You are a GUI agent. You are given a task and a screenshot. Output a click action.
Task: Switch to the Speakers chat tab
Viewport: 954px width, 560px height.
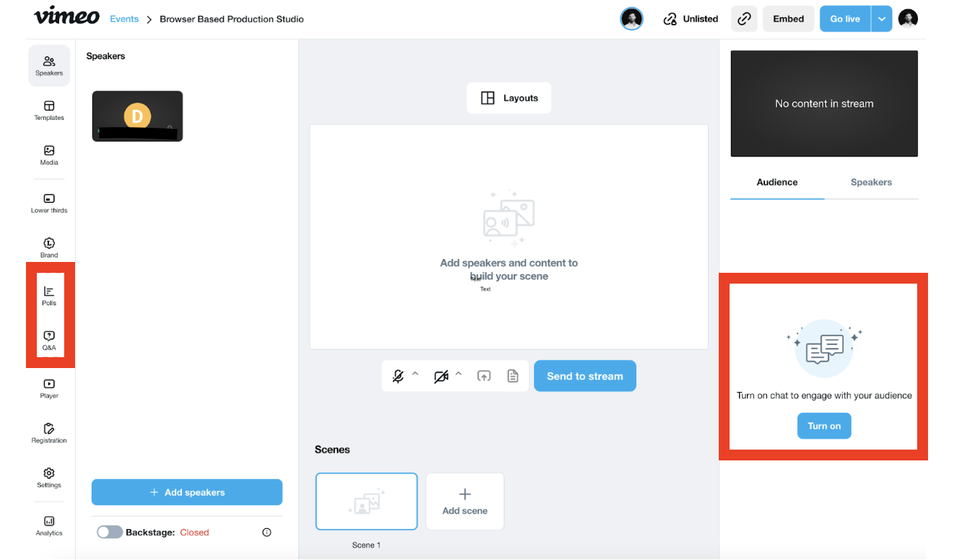click(871, 183)
